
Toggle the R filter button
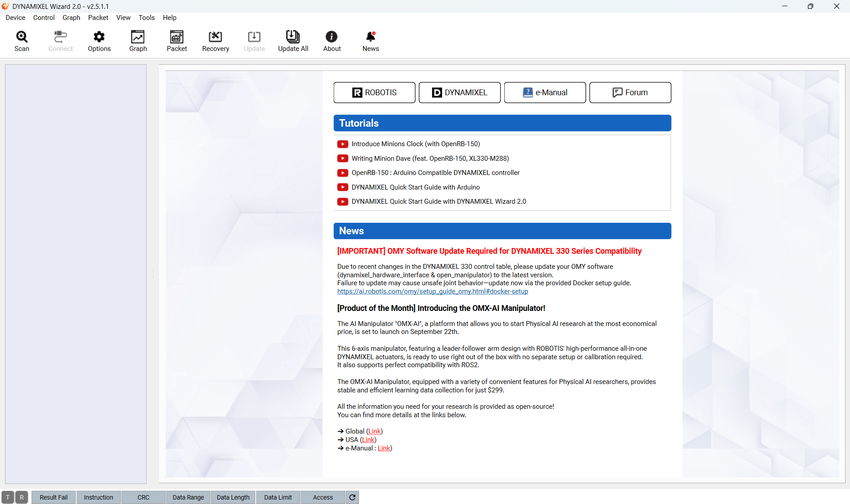click(22, 497)
